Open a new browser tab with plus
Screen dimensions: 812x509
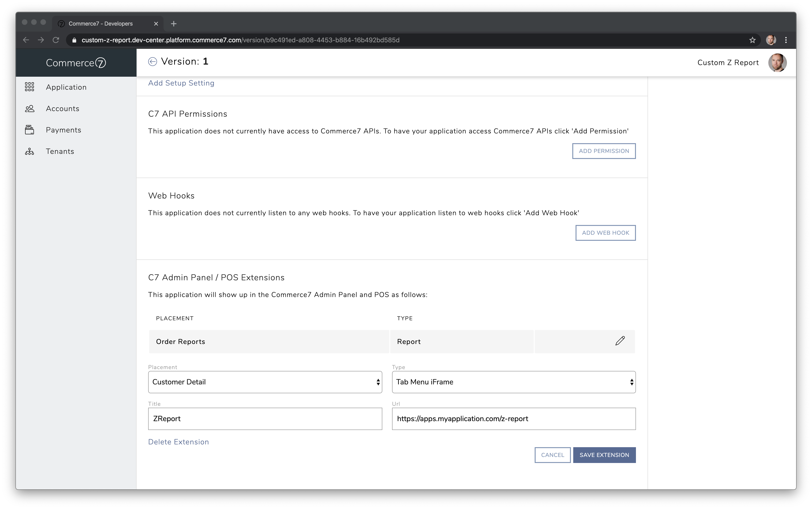coord(174,23)
